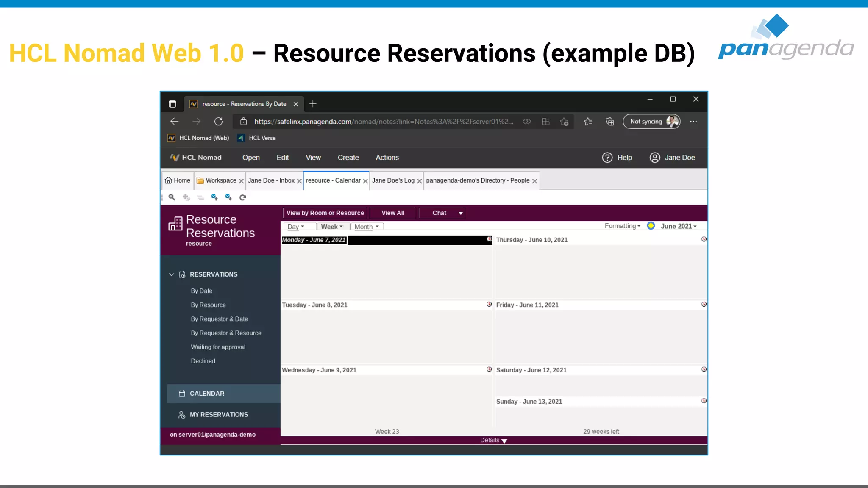This screenshot has width=868, height=488.
Task: Select By Resource reservations view
Action: click(209, 305)
